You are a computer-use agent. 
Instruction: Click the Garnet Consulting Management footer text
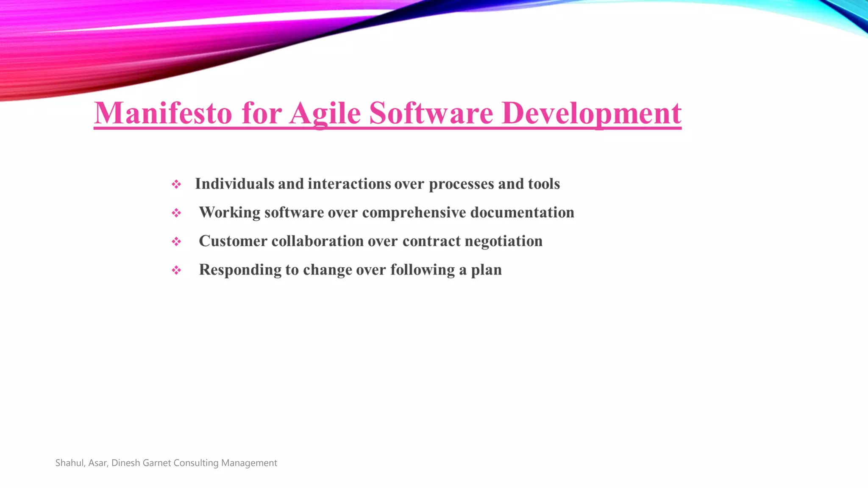tap(210, 463)
